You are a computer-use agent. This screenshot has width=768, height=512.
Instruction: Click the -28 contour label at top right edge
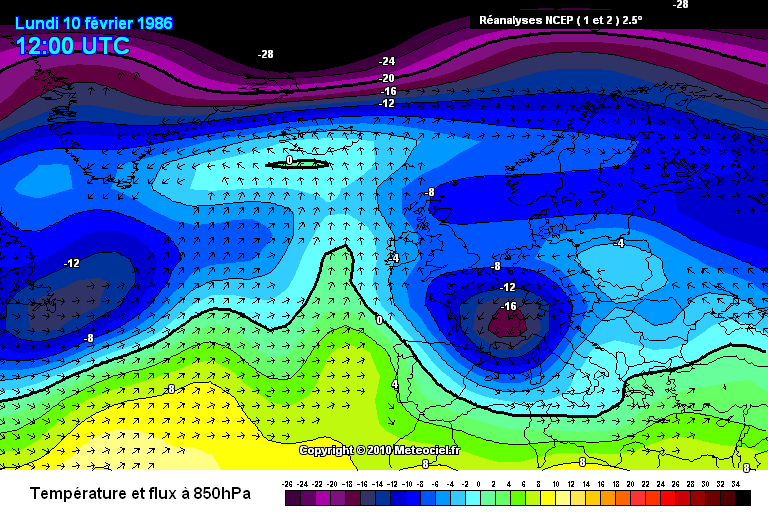(681, 5)
